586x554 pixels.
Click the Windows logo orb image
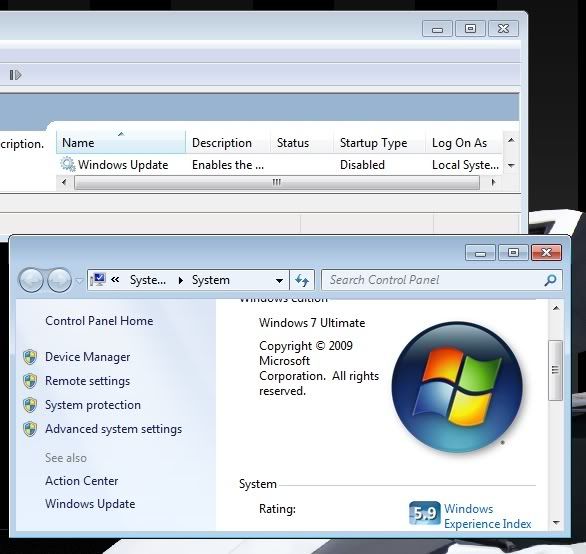click(457, 387)
